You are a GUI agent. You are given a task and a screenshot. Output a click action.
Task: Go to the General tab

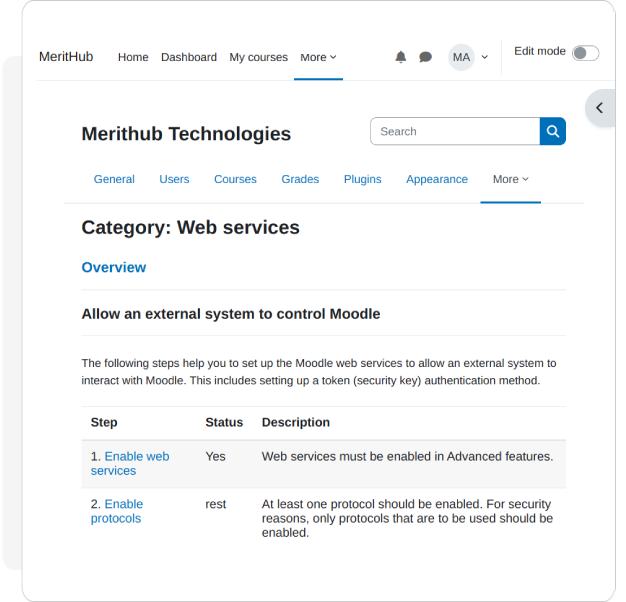[114, 179]
